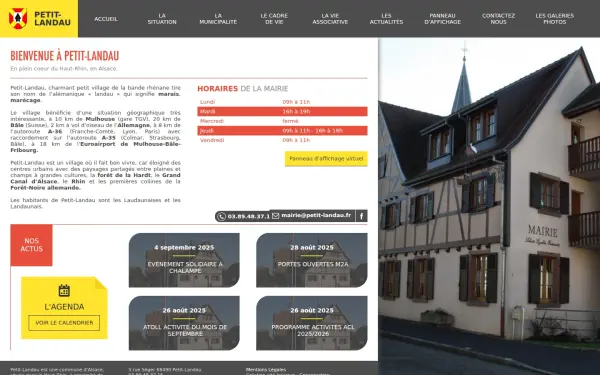
Task: Click the Mardi 16h à 19h row
Action: pos(282,111)
